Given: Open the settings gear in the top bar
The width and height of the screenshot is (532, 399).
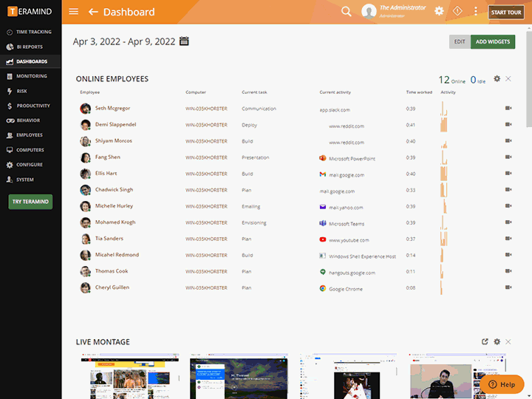Looking at the screenshot, I should 439,11.
